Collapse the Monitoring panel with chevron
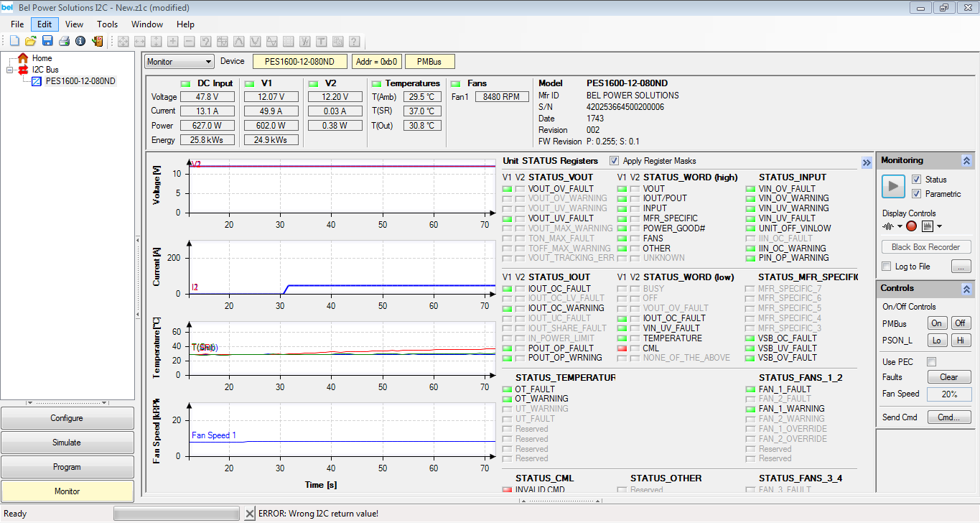This screenshot has width=980, height=523. [966, 161]
